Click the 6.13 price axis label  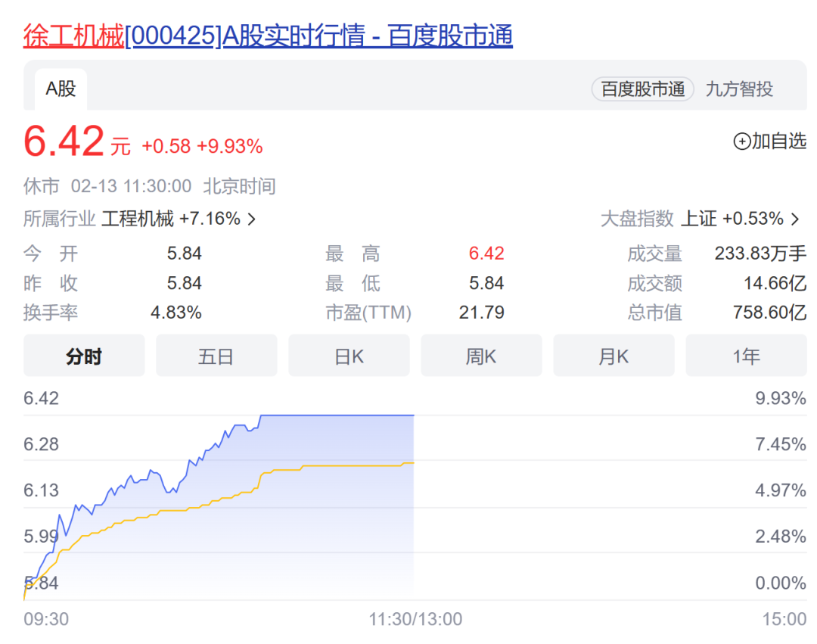coord(41,490)
